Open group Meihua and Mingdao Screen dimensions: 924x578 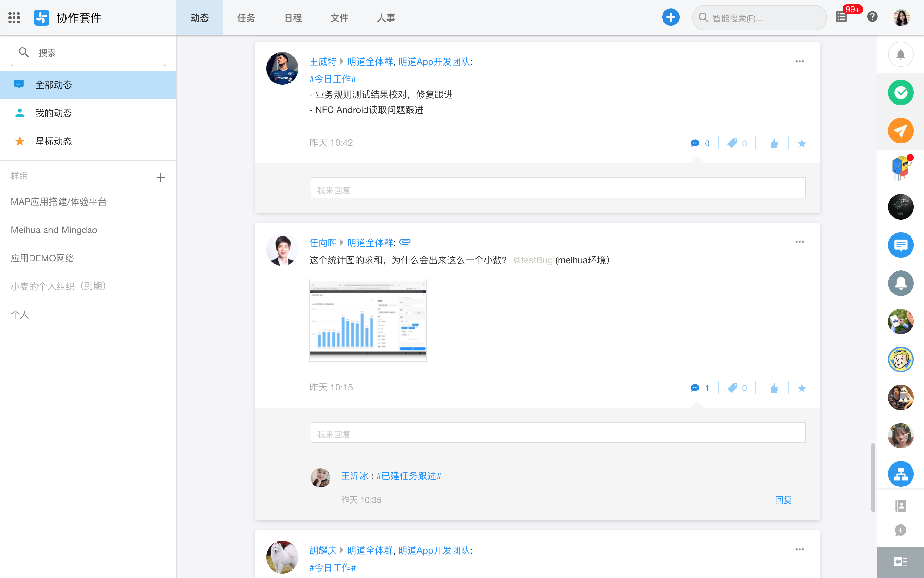(x=54, y=230)
